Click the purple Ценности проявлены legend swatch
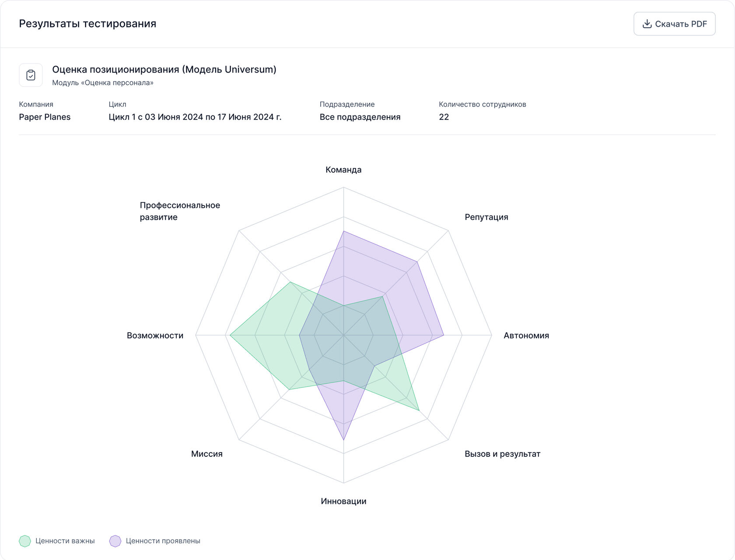The image size is (735, 560). point(115,541)
